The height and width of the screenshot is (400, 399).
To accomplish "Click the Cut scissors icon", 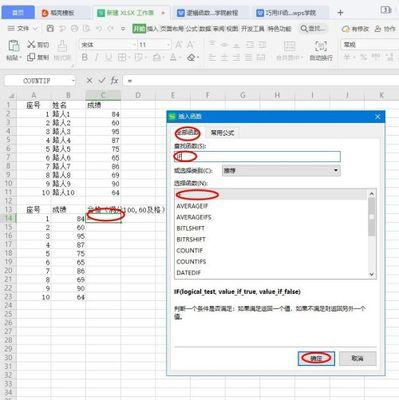I will click(31, 44).
